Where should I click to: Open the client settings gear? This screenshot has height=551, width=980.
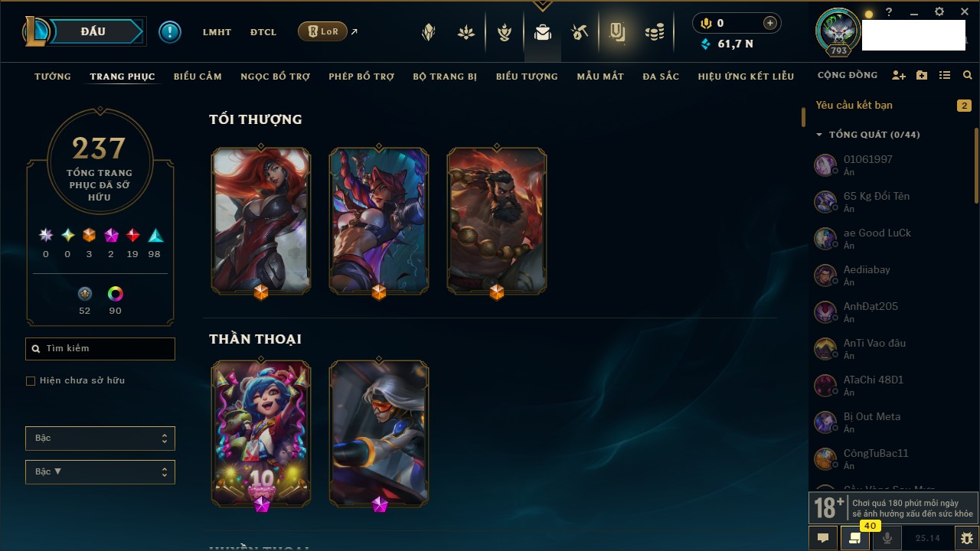pyautogui.click(x=939, y=12)
